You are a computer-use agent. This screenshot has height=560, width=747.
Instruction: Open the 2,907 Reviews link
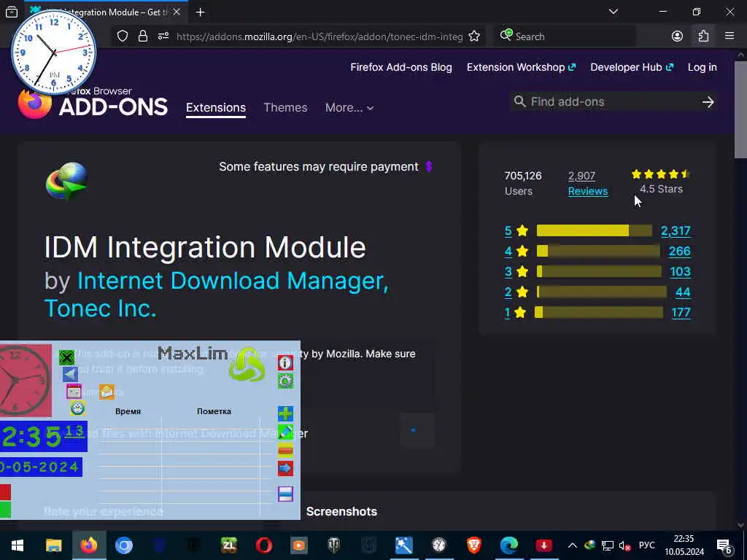587,183
